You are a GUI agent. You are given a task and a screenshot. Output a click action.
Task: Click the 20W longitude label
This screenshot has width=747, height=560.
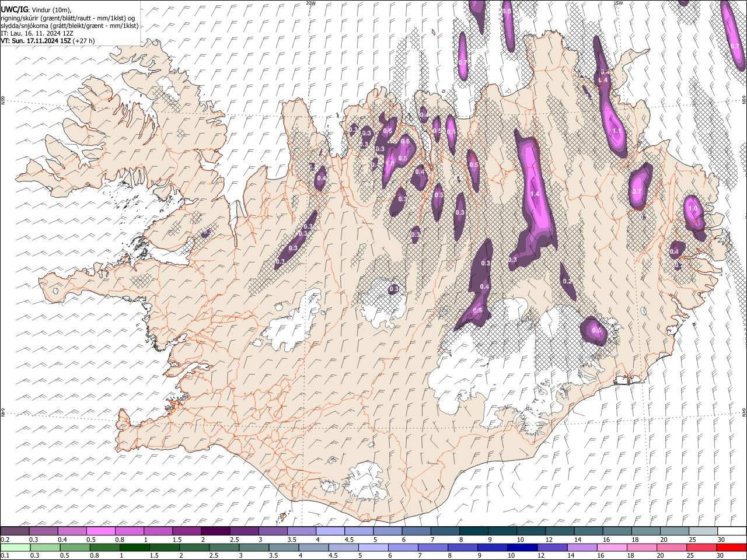click(x=310, y=3)
